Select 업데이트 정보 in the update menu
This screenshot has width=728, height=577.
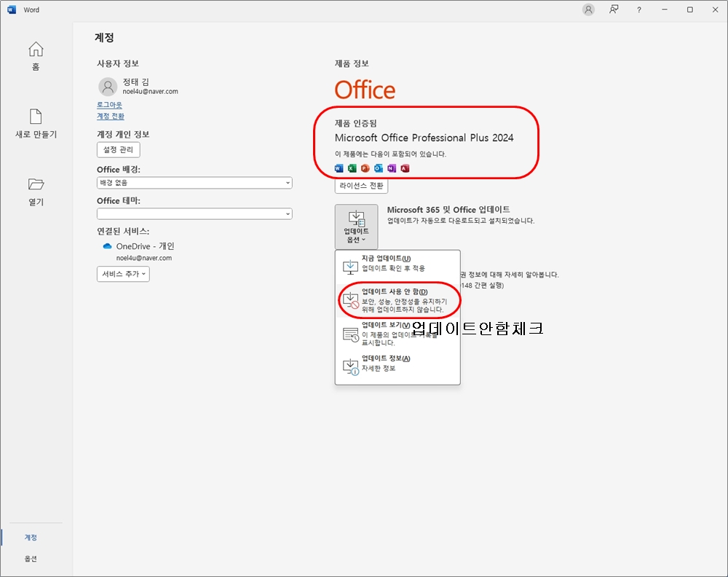point(397,364)
